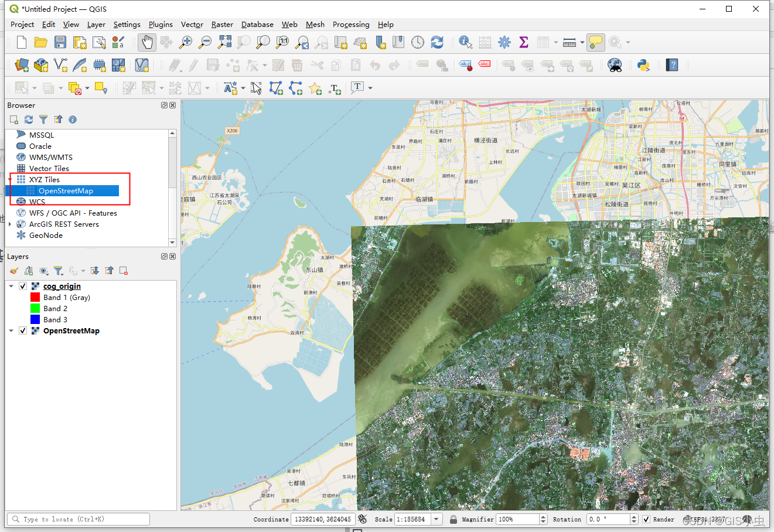This screenshot has height=532, width=774.
Task: Open the Help Contents book icon
Action: click(672, 65)
